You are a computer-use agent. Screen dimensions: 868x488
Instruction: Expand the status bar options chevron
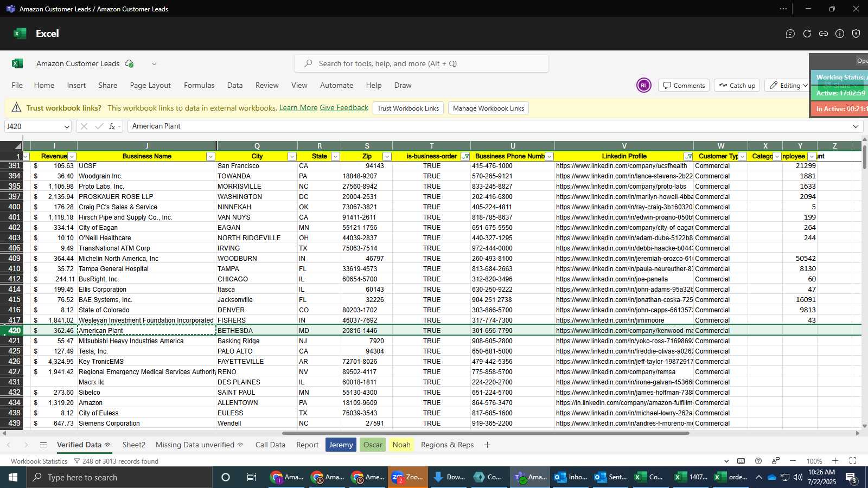pyautogui.click(x=726, y=461)
